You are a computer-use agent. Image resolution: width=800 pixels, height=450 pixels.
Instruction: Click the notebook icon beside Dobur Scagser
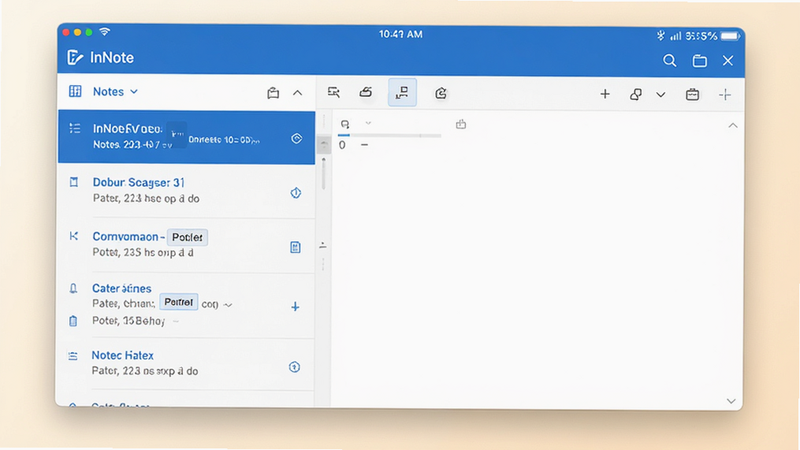click(x=74, y=182)
